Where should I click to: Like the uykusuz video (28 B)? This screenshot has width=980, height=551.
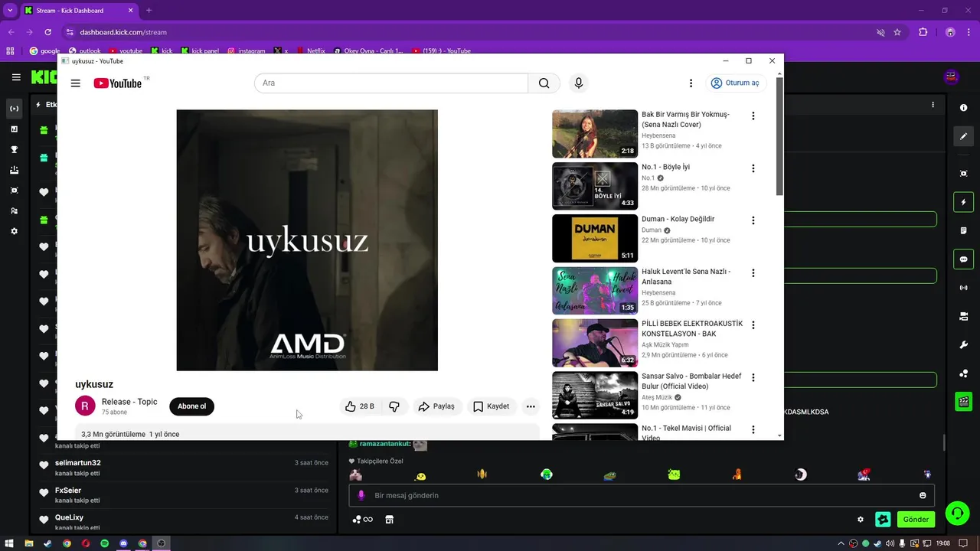[x=360, y=406]
